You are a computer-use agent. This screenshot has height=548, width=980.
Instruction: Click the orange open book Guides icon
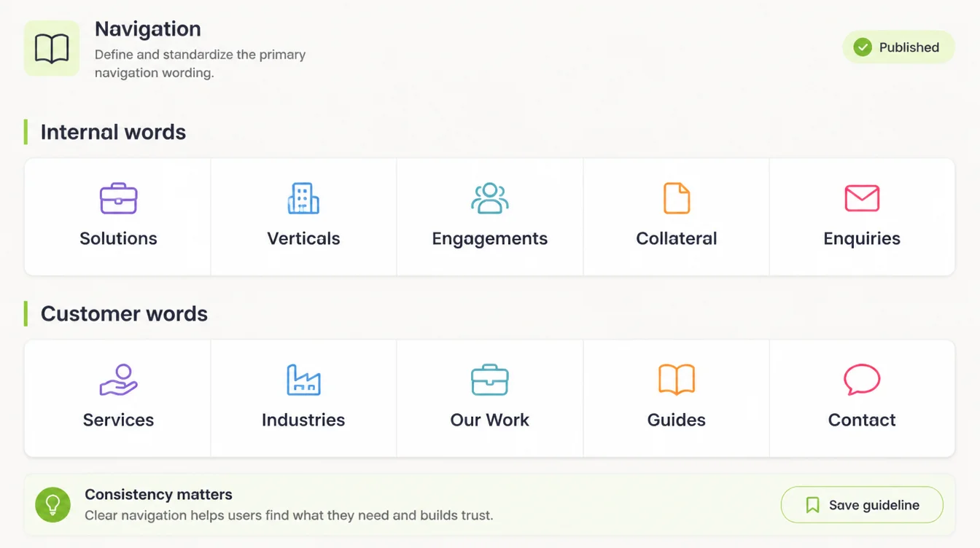[x=677, y=380]
